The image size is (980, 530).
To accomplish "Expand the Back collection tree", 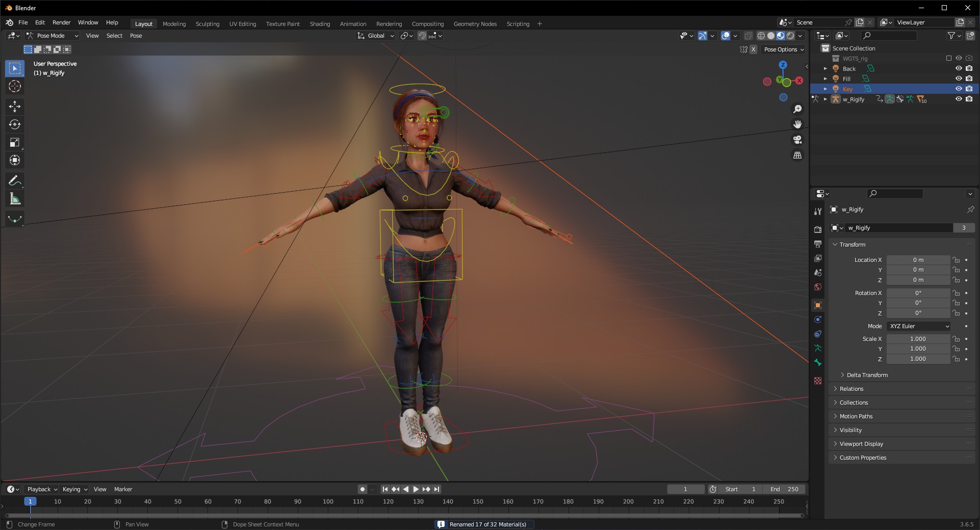I will (826, 68).
